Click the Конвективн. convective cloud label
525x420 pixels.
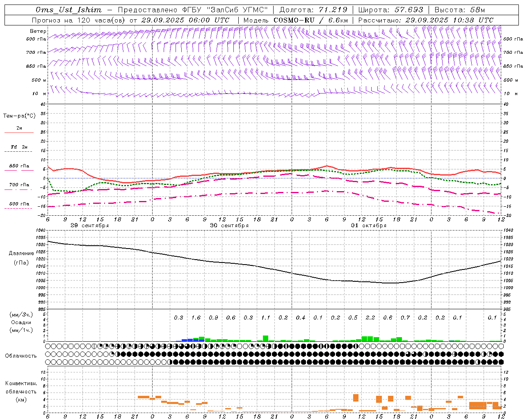[x=21, y=384]
